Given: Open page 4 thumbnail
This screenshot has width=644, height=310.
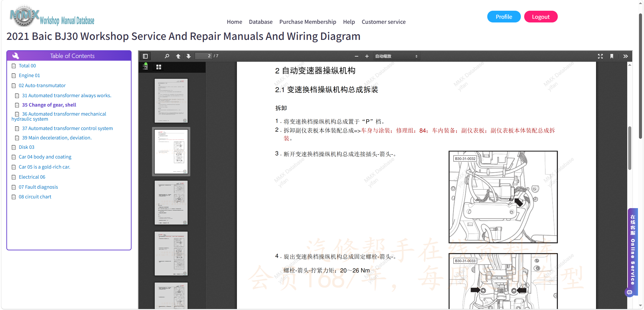Looking at the screenshot, I should pos(171,253).
